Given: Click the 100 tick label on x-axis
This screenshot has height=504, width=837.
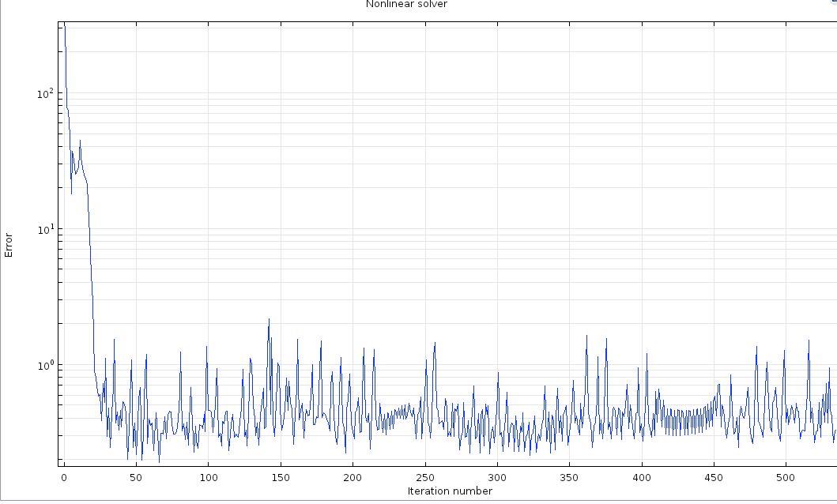Looking at the screenshot, I should tap(208, 477).
